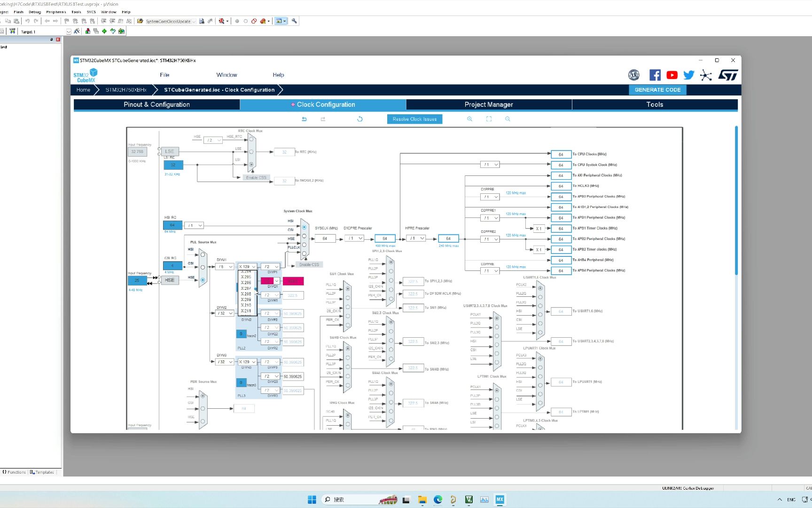
Task: Open ST Facebook page icon
Action: coord(655,75)
